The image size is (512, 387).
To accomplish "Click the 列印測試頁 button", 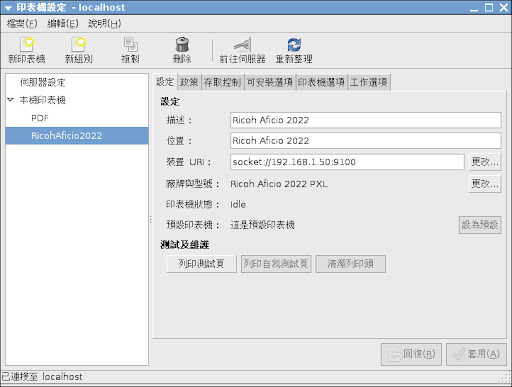I will (x=201, y=264).
